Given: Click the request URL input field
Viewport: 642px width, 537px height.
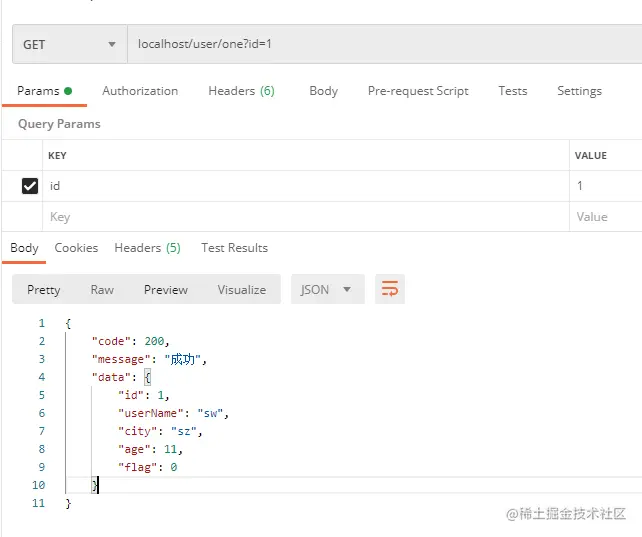Looking at the screenshot, I should pyautogui.click(x=384, y=44).
